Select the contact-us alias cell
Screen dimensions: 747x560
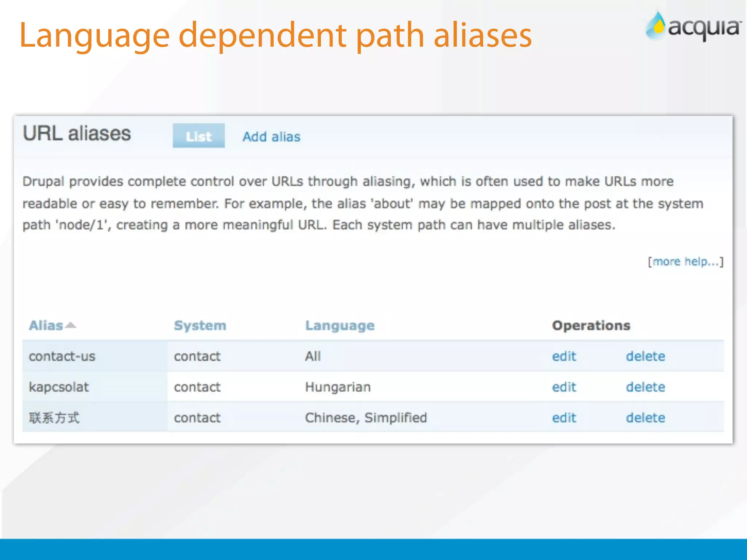[x=62, y=356]
